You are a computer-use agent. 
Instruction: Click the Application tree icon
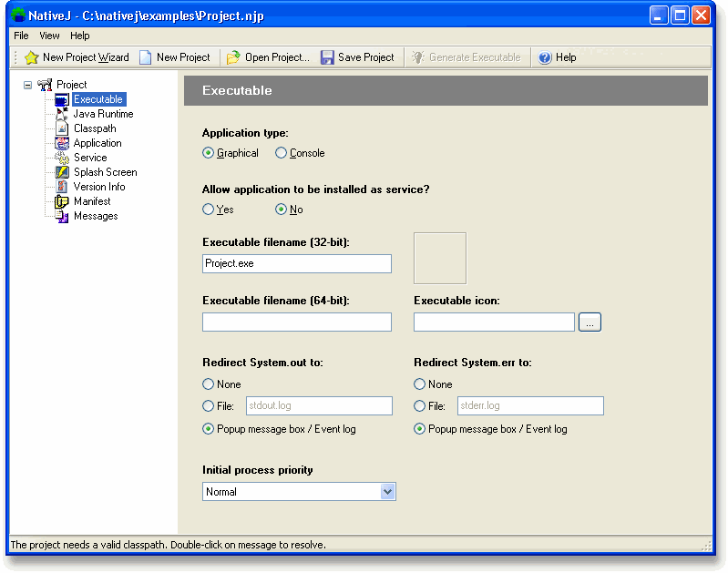pyautogui.click(x=62, y=143)
